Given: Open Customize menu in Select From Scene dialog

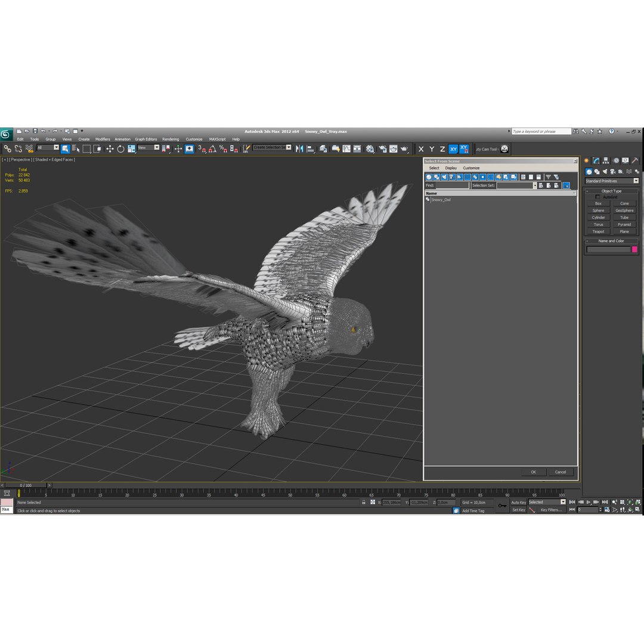Looking at the screenshot, I should tap(471, 168).
